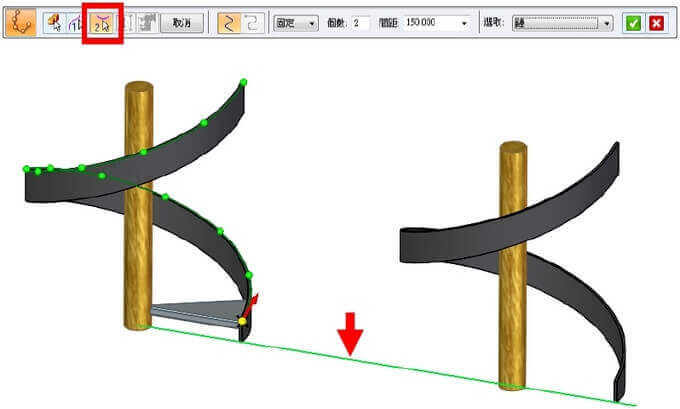680x409 pixels.
Task: Click the red-highlighted step 2 curve icon
Action: (101, 22)
